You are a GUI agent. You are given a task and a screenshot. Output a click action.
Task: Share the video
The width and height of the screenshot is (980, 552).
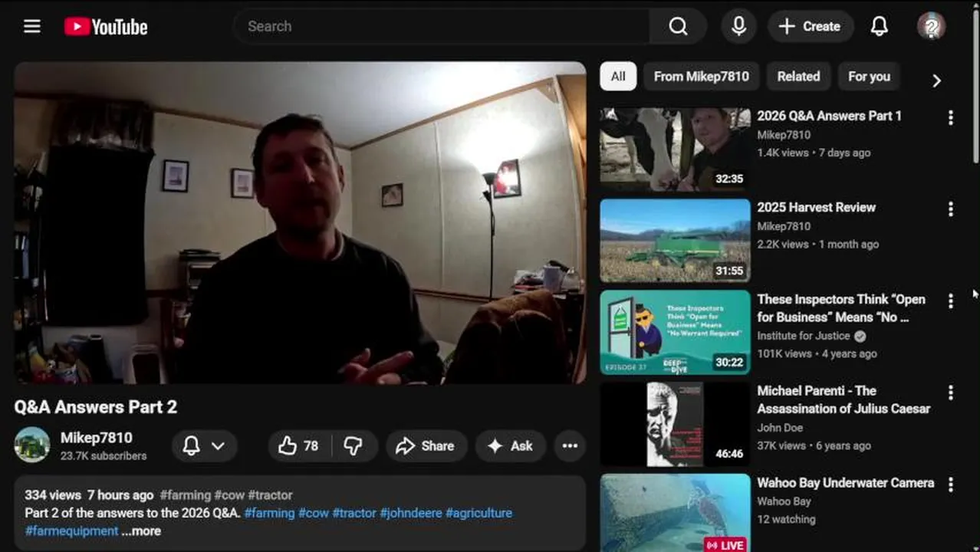point(426,446)
